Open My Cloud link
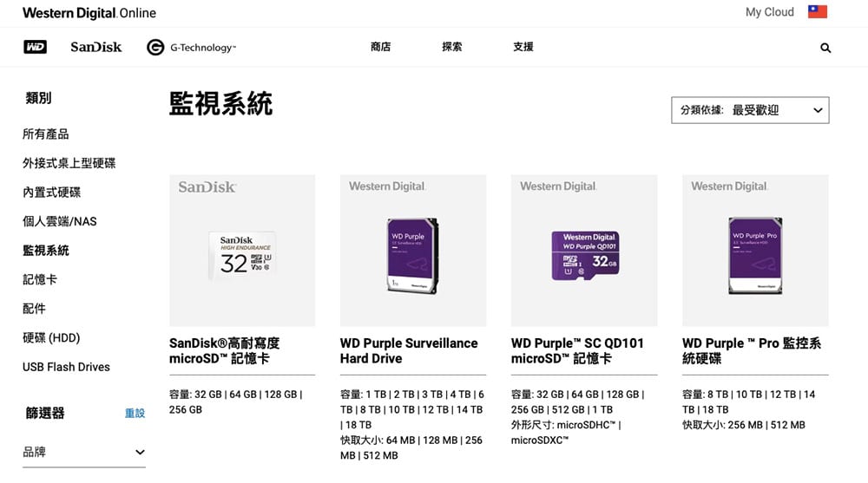Image resolution: width=868 pixels, height=483 pixels. pos(769,12)
